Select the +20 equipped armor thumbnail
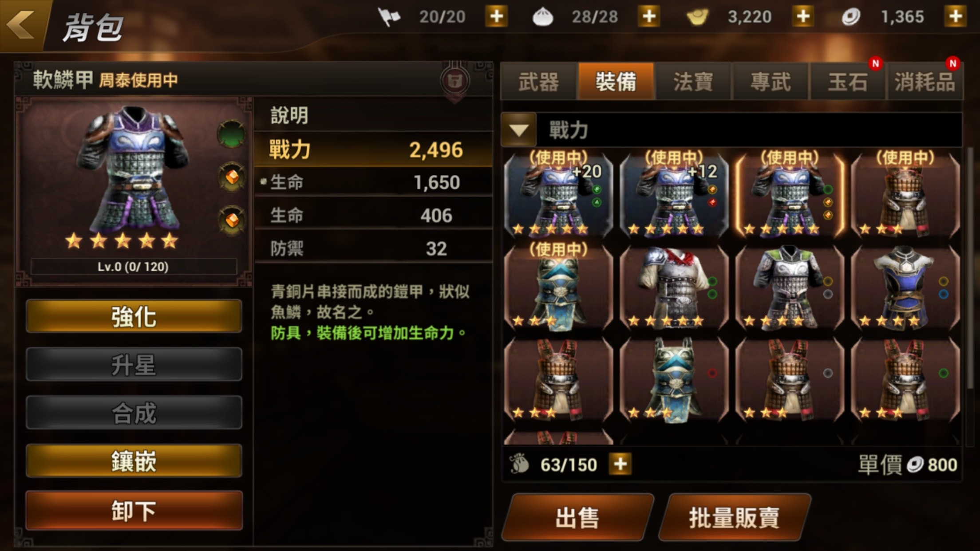This screenshot has height=551, width=980. tap(559, 194)
